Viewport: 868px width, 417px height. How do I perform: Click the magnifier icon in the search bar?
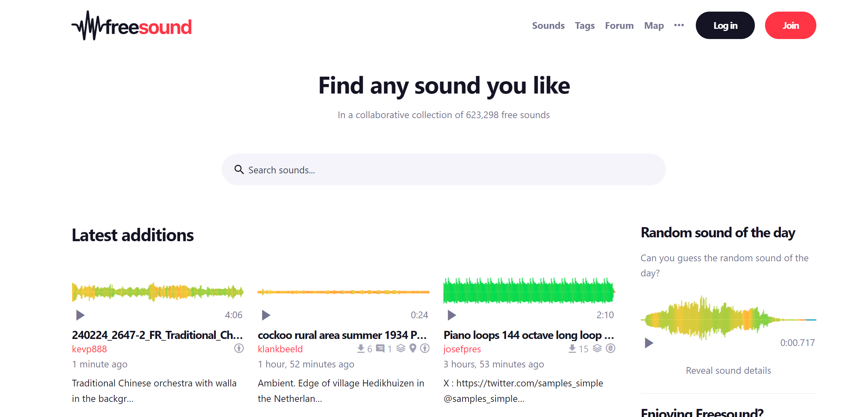coord(239,170)
